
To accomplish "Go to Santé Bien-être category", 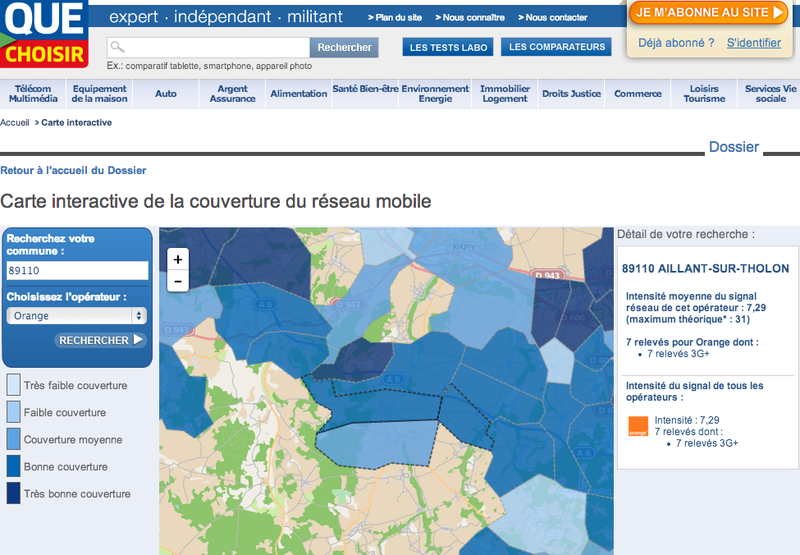I will pos(365,89).
